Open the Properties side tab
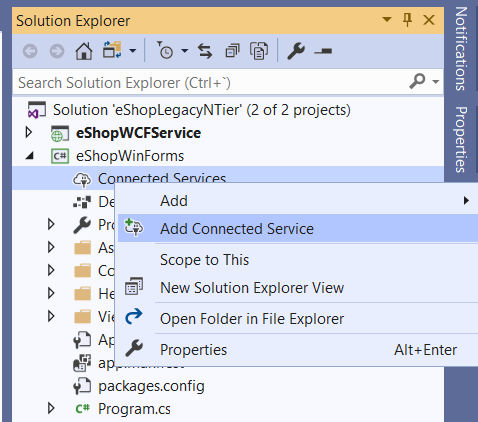478x422 pixels. (461, 139)
